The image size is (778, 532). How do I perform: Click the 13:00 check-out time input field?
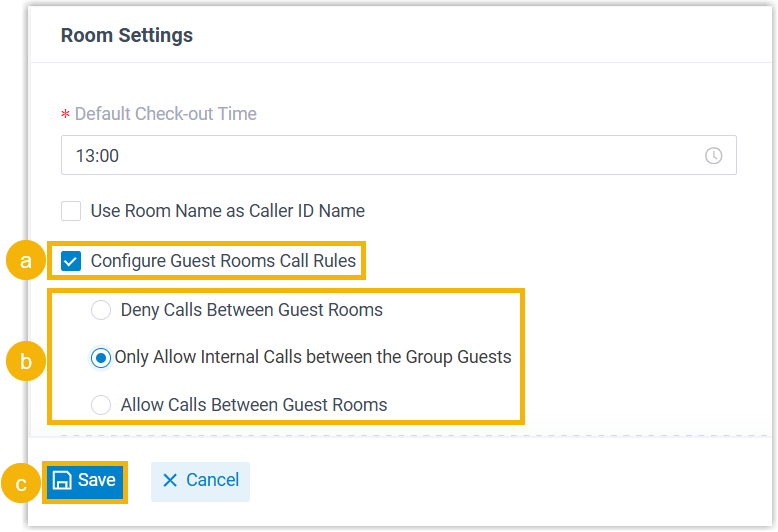[x=380, y=156]
